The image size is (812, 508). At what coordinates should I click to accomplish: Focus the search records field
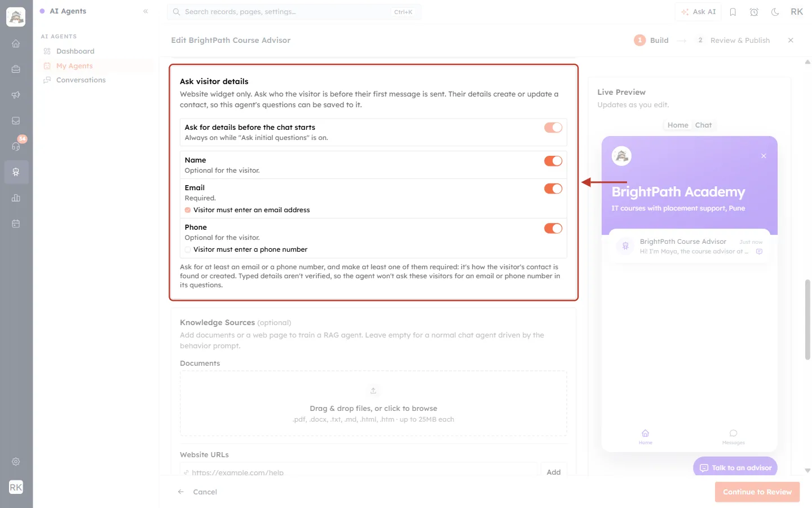click(294, 12)
